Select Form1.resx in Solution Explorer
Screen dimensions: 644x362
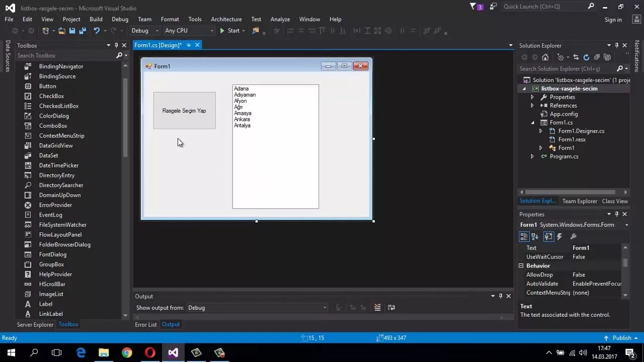pyautogui.click(x=572, y=139)
